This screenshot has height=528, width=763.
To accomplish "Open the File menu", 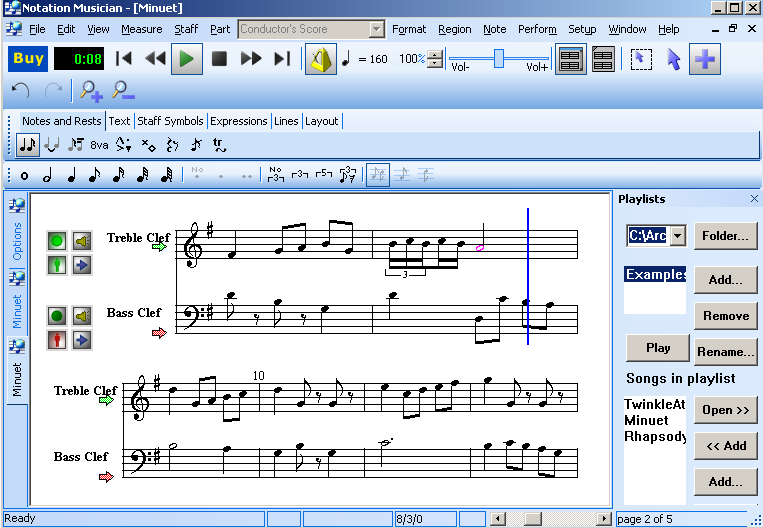I will point(37,30).
